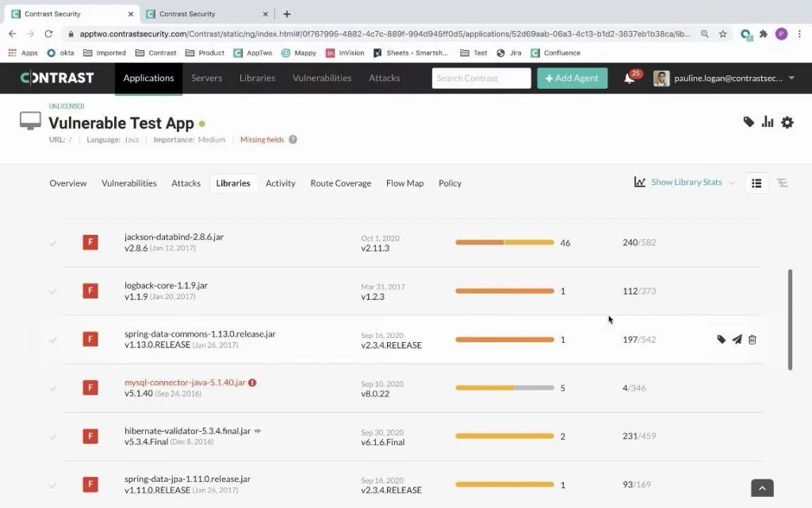Open the notifications bell with 25 badge
This screenshot has width=812, height=508.
coord(629,79)
